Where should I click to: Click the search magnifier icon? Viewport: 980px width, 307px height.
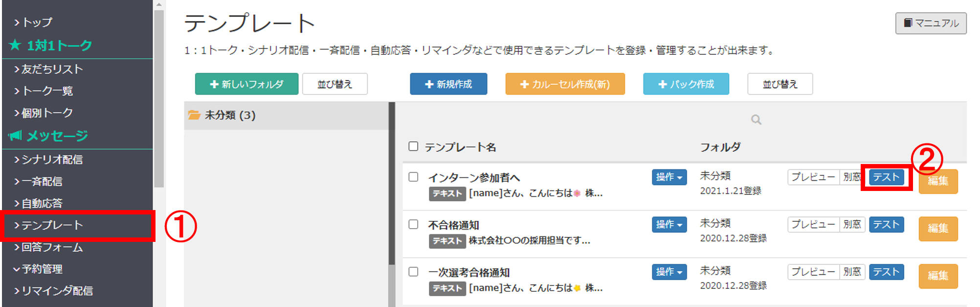[x=756, y=119]
